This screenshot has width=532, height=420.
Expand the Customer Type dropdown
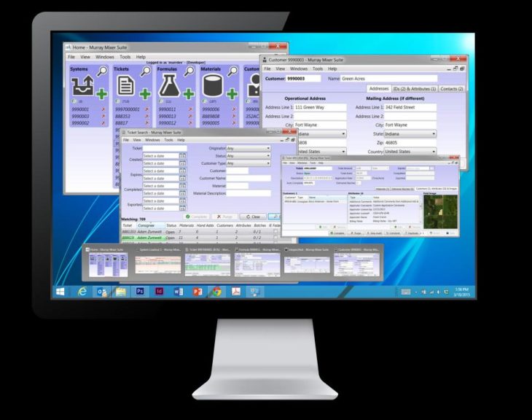tap(249, 163)
